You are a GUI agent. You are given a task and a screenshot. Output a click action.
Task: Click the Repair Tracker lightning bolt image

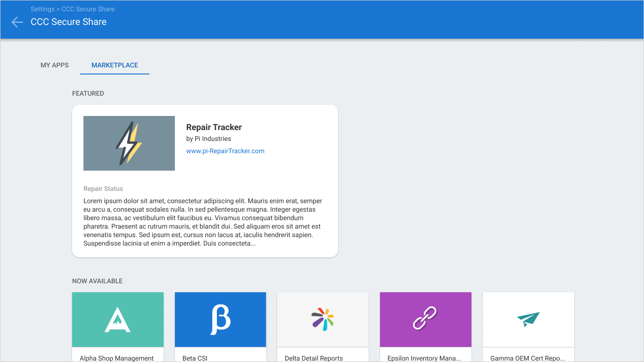pos(129,143)
